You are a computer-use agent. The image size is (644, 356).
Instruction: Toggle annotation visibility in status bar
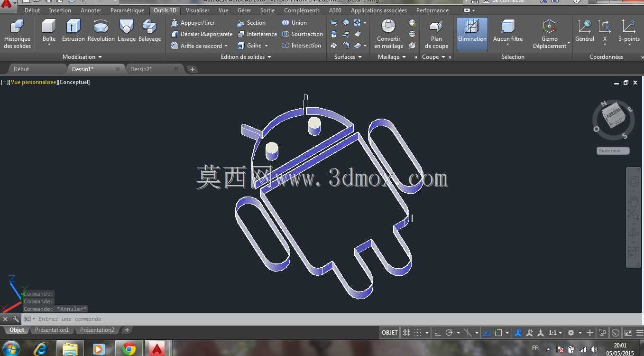[518, 333]
